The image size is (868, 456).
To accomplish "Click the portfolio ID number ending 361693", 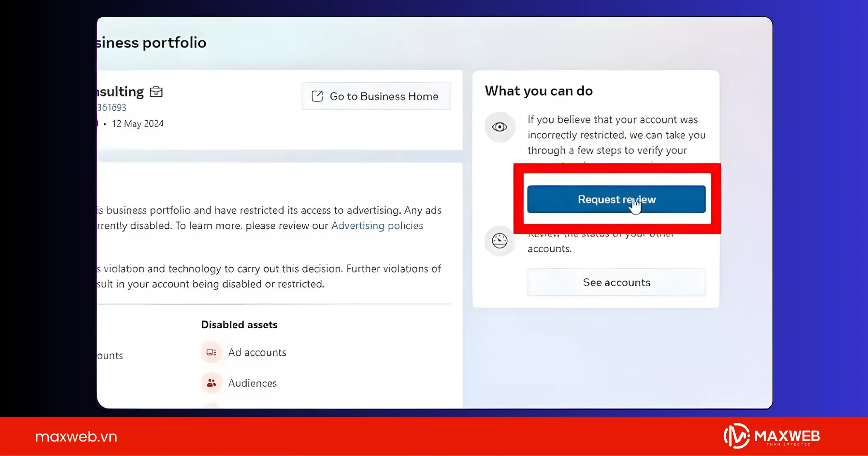I will tap(112, 107).
